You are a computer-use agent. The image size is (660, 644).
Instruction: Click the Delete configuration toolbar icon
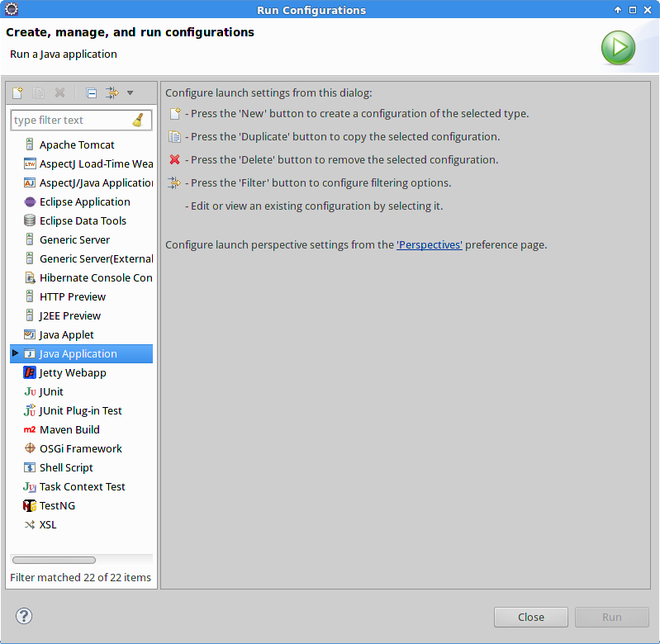(x=59, y=92)
